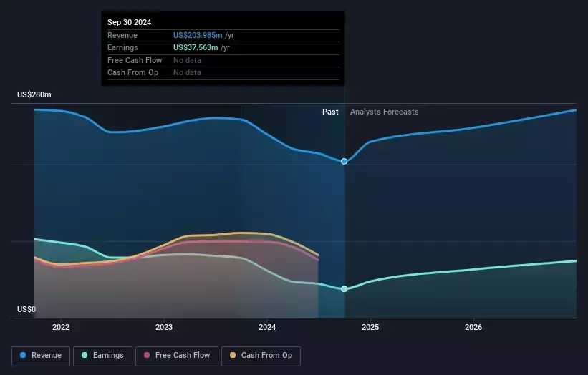Select the Earnings data point marker on the teal line
This screenshot has height=375, width=588.
[x=344, y=289]
